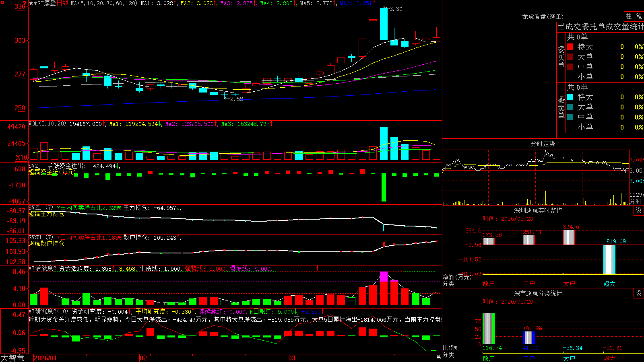This screenshot has width=644, height=362.
Task: Click the 分时走势 panel title
Action: coord(543,144)
